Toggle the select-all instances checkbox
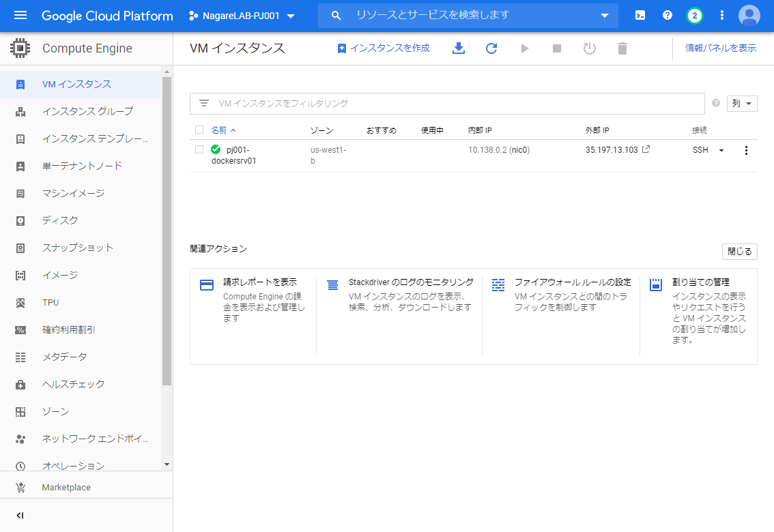This screenshot has height=532, width=774. point(199,130)
